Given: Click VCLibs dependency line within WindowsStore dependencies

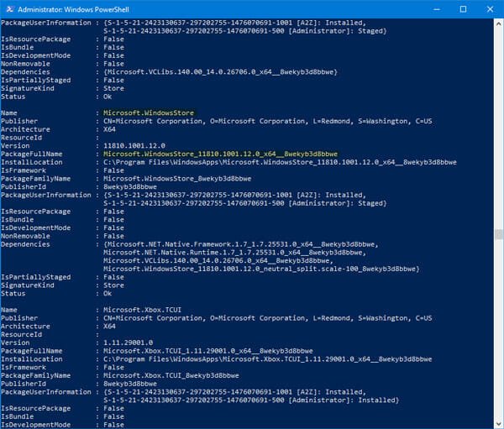Looking at the screenshot, I should click(x=218, y=261).
